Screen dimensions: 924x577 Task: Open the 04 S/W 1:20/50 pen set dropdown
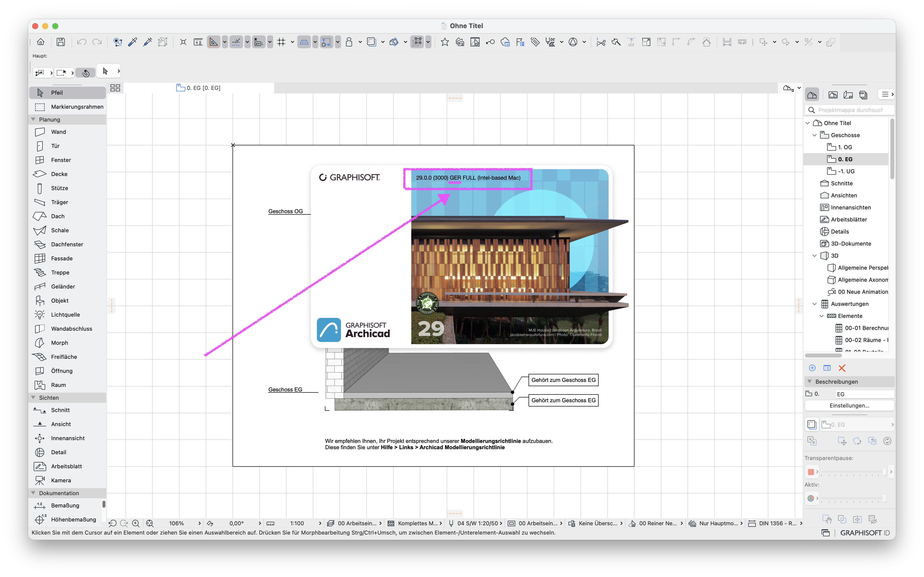tap(475, 524)
